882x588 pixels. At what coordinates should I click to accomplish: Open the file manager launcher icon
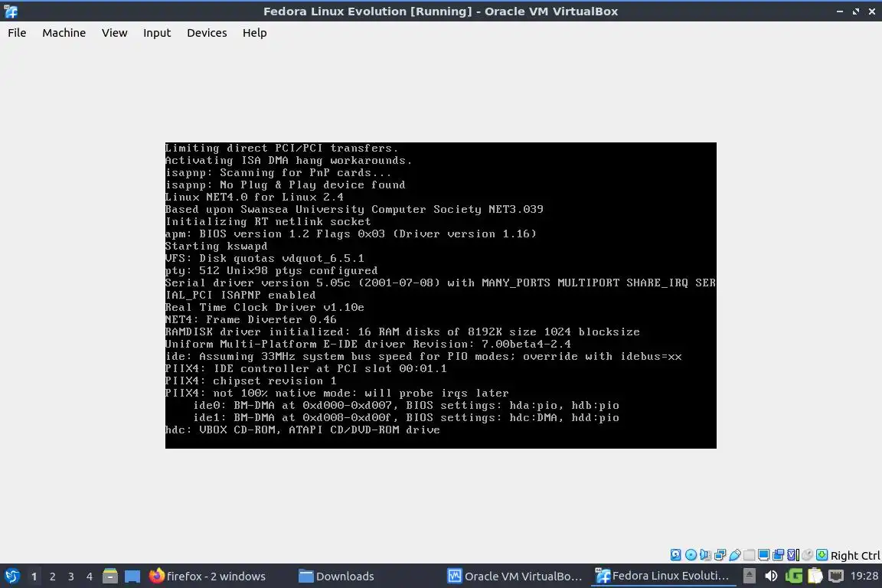(110, 576)
